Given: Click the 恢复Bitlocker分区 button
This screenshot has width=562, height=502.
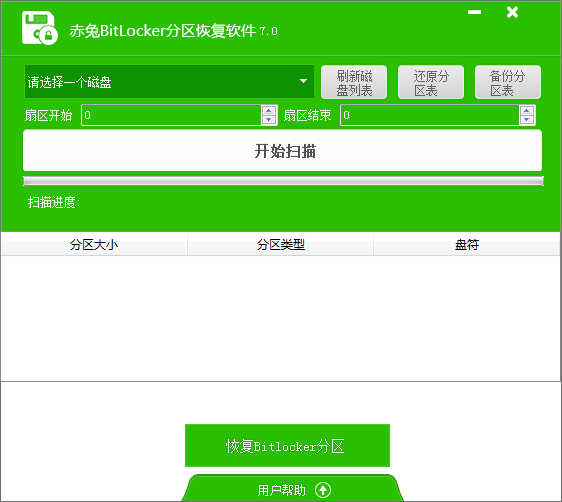Looking at the screenshot, I should tap(287, 446).
